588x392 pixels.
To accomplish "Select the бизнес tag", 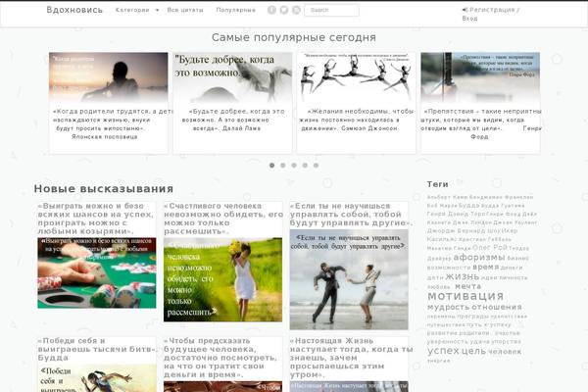I will point(517,258).
